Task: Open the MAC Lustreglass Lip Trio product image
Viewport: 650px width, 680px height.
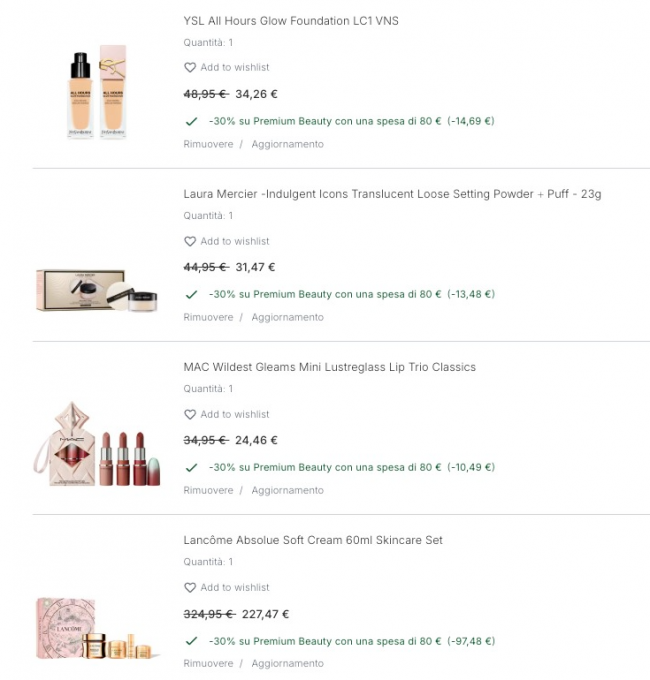Action: pyautogui.click(x=97, y=444)
